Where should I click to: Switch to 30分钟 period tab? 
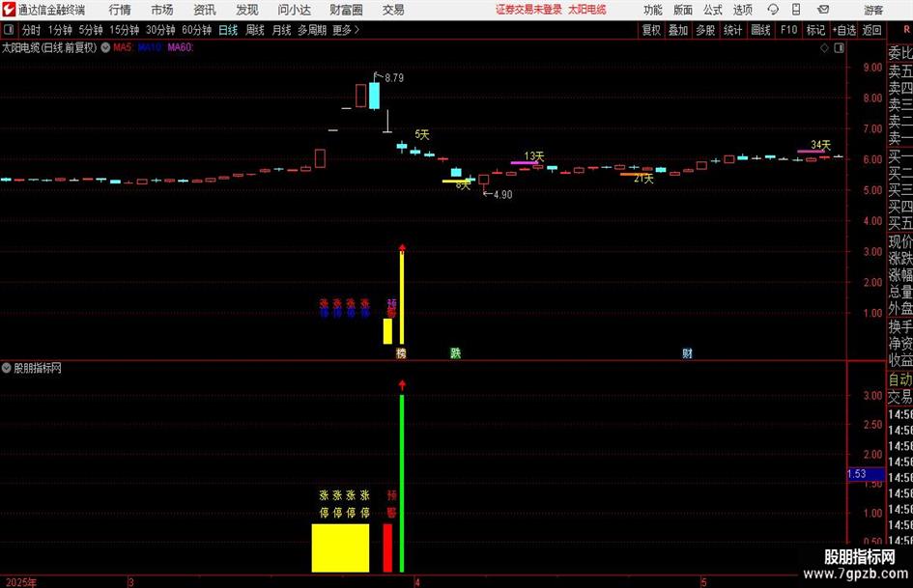160,30
